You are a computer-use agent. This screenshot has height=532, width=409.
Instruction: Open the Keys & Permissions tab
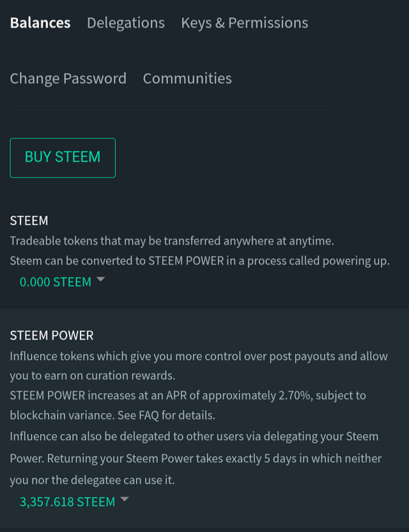(245, 23)
